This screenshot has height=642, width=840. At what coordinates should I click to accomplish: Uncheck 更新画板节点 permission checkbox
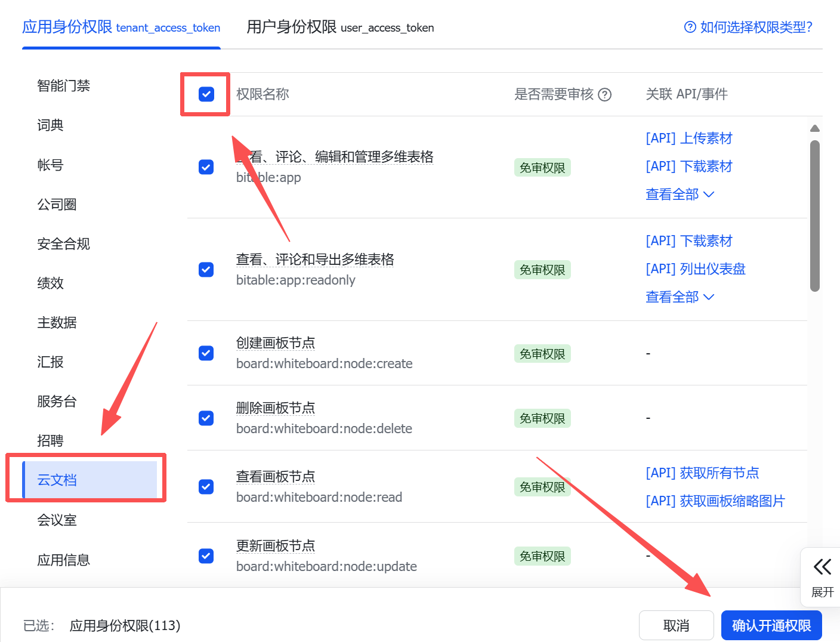click(x=206, y=556)
